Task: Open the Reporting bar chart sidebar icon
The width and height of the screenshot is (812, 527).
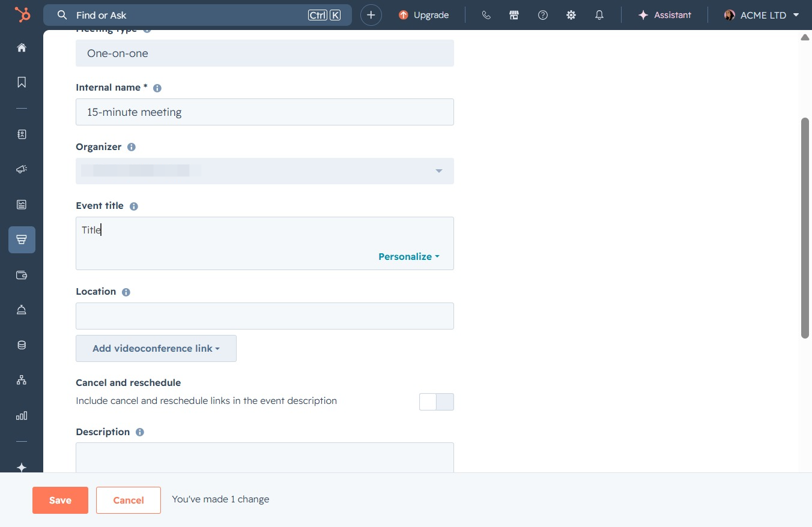Action: [22, 415]
